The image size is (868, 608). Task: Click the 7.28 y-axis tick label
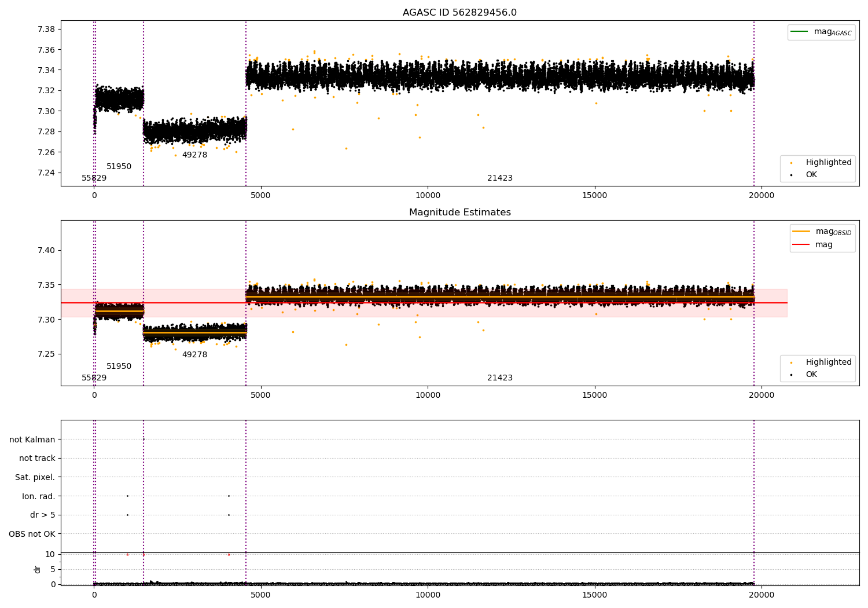tap(46, 132)
